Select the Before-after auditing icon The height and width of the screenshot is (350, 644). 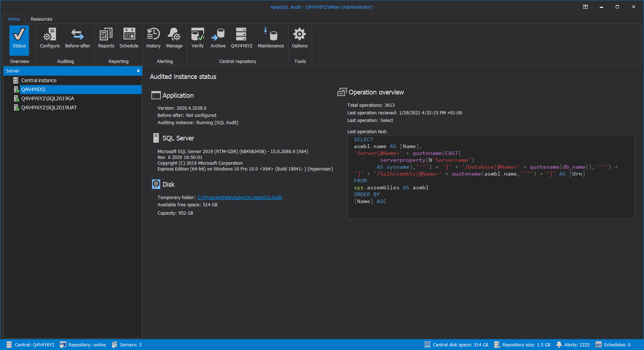pos(78,38)
